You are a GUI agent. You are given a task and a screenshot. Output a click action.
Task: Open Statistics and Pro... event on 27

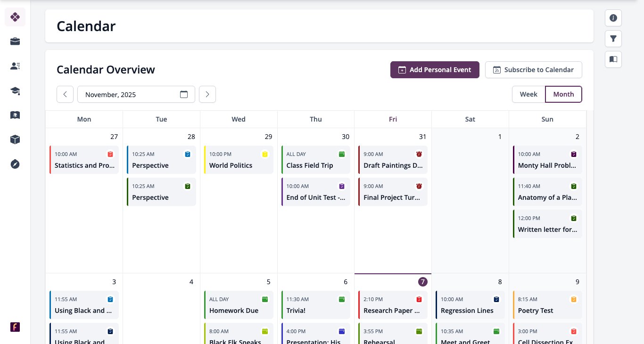coord(84,160)
